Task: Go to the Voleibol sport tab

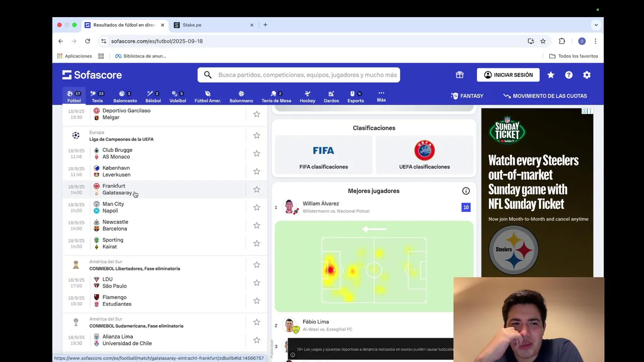Action: tap(178, 97)
